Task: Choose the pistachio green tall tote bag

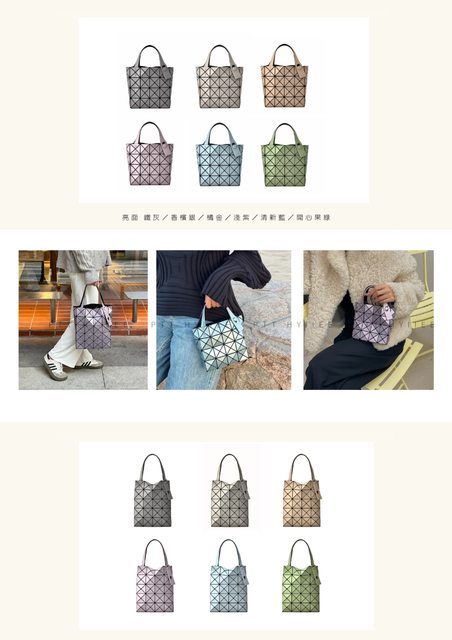Action: point(301,576)
